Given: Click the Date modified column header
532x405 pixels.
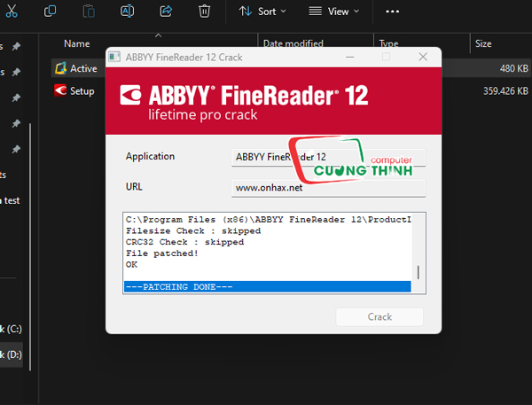Looking at the screenshot, I should [293, 43].
